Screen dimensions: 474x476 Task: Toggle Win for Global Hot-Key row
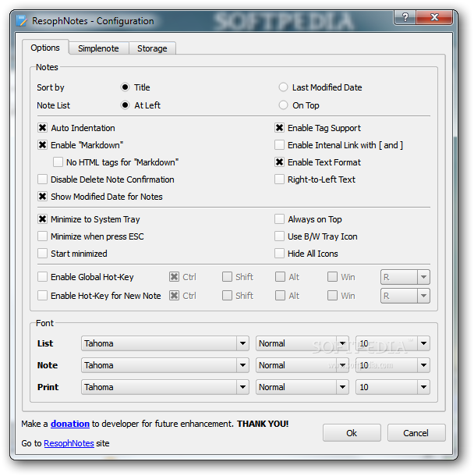click(332, 277)
